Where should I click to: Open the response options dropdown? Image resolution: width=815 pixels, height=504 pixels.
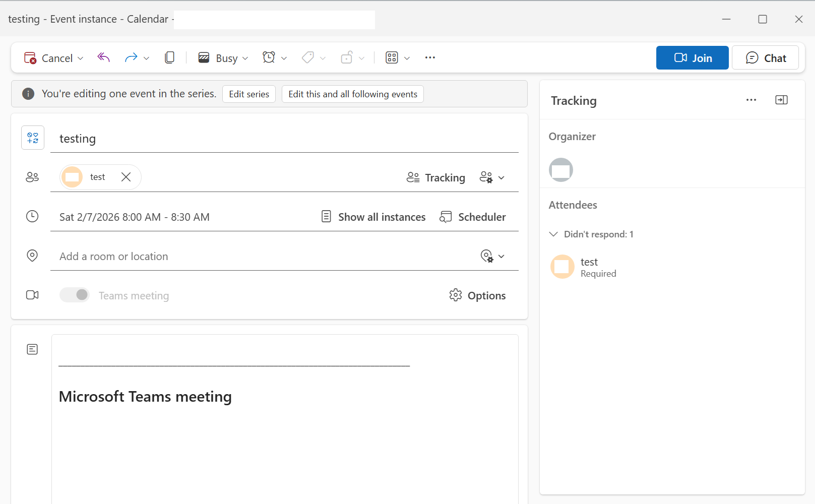pos(492,177)
